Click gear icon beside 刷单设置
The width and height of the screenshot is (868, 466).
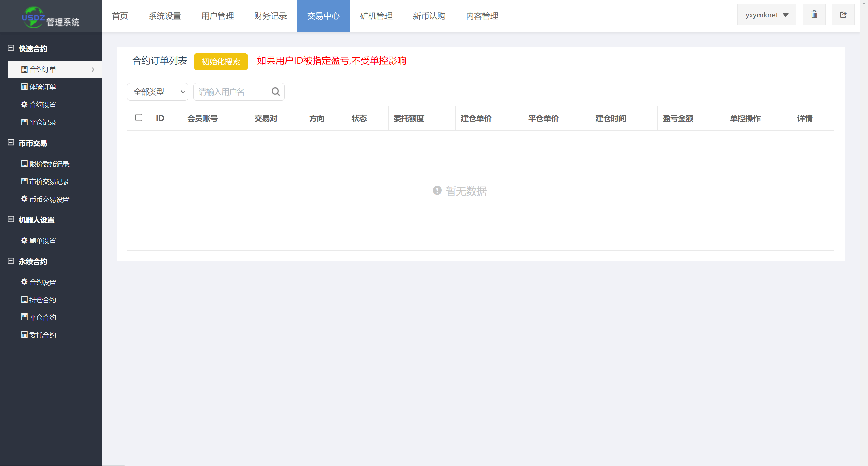[x=24, y=240]
